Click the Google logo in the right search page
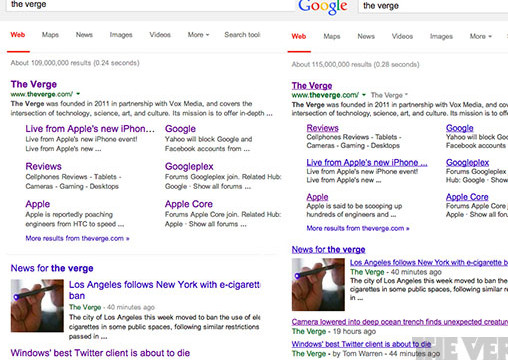Viewport: 508px width, 360px height. pos(323,7)
